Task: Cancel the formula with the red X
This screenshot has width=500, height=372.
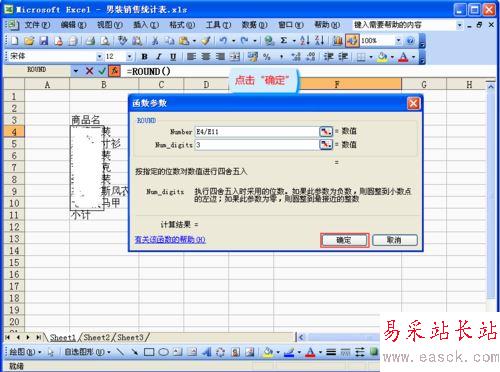Action: [89, 71]
